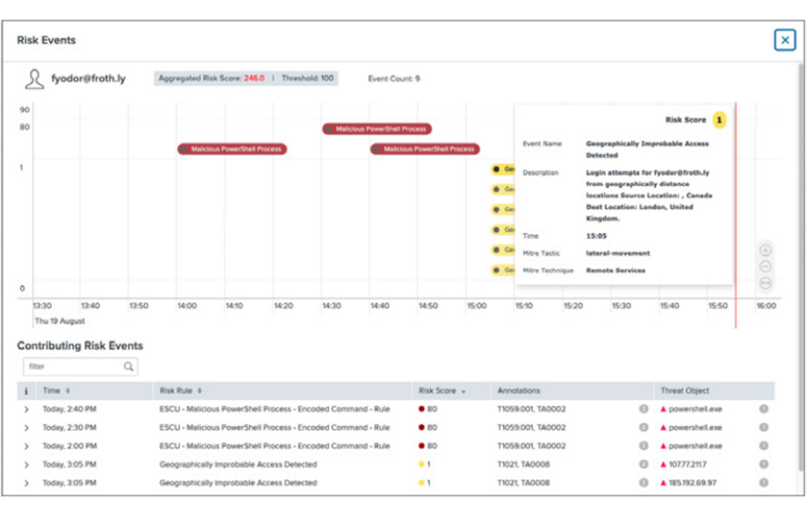This screenshot has width=812, height=505.
Task: Expand the Today, 2:40 PM risk event row
Action: (26, 409)
